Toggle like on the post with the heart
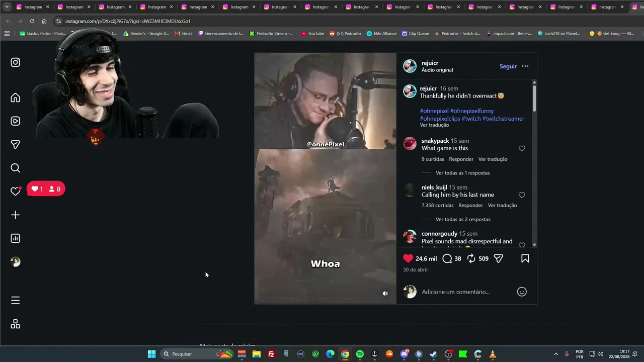The height and width of the screenshot is (362, 644). pos(408,258)
